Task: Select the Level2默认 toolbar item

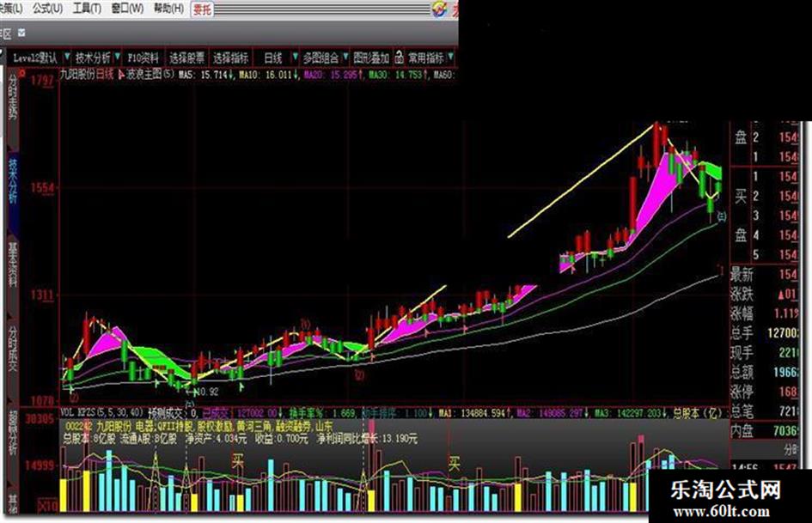Action: tap(35, 58)
